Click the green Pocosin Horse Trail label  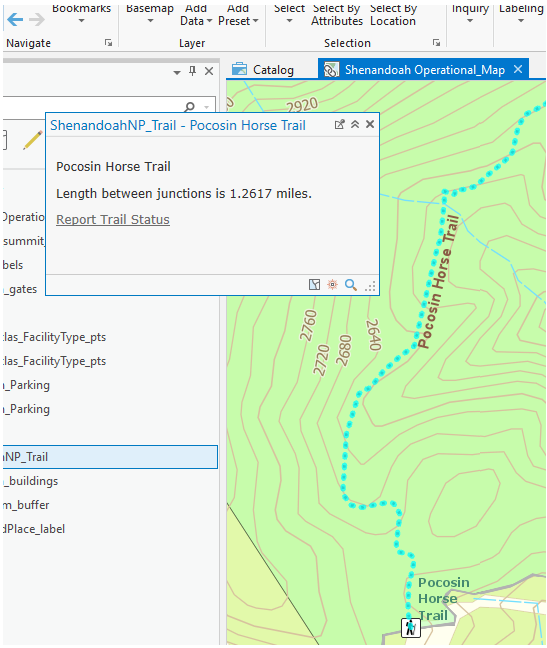pos(443,599)
